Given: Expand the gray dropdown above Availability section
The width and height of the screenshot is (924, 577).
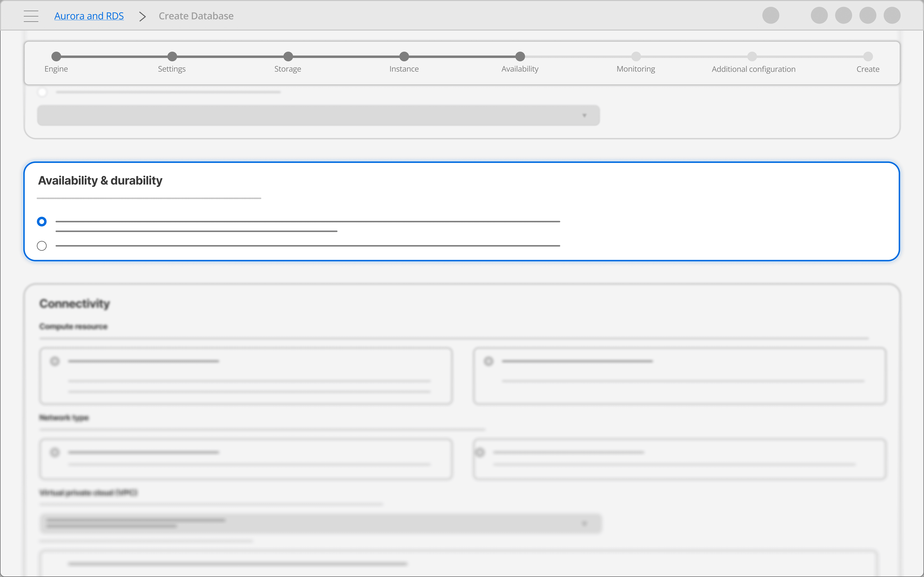Looking at the screenshot, I should click(318, 115).
